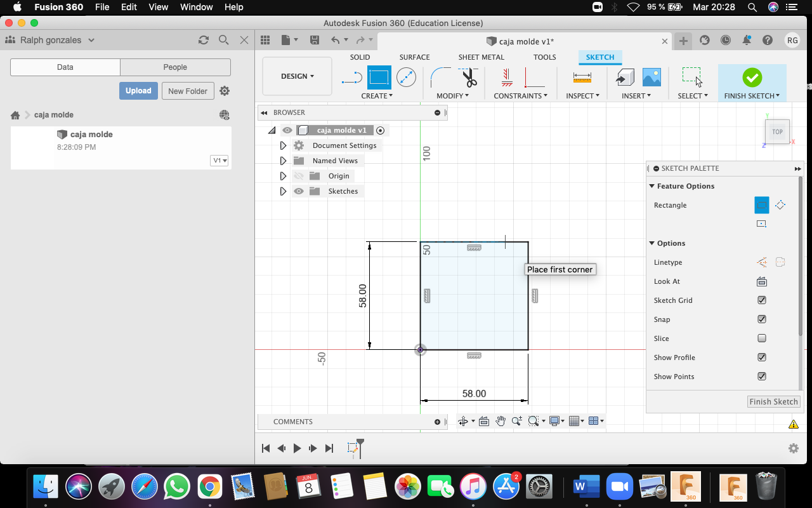Open the Job Status clock icon
The image size is (812, 508).
tap(725, 40)
